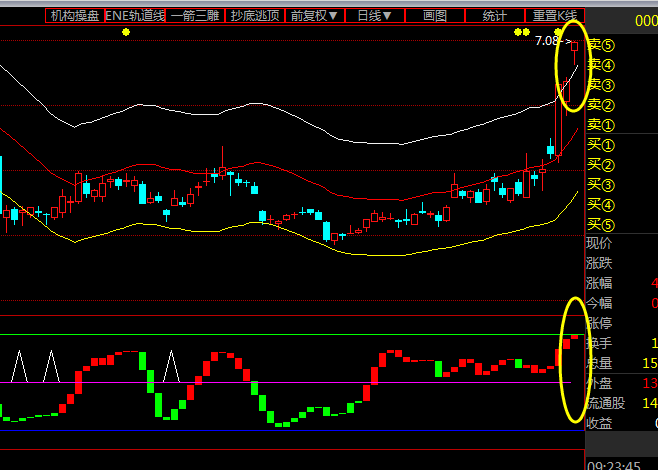Screen dimensions: 658x470
Task: Expand the 日线 period dropdown
Action: pyautogui.click(x=375, y=16)
